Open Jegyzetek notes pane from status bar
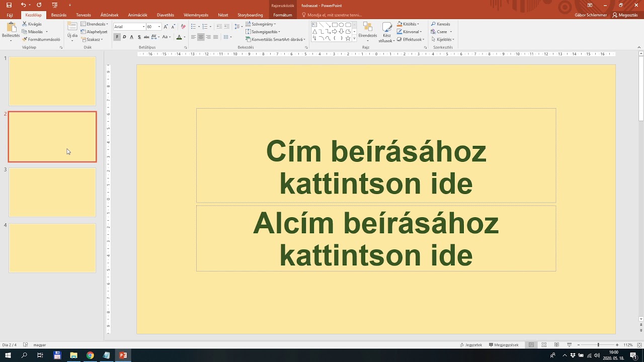This screenshot has width=644, height=362. click(471, 345)
